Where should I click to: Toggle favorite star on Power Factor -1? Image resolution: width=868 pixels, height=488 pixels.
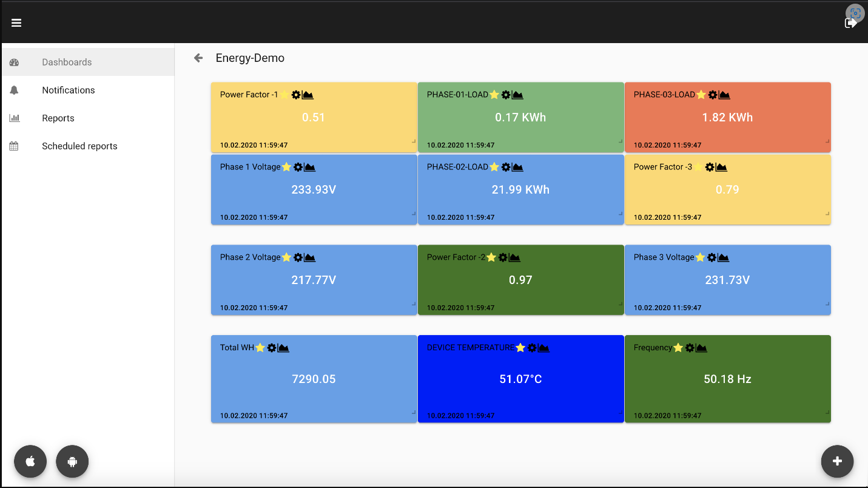click(284, 95)
